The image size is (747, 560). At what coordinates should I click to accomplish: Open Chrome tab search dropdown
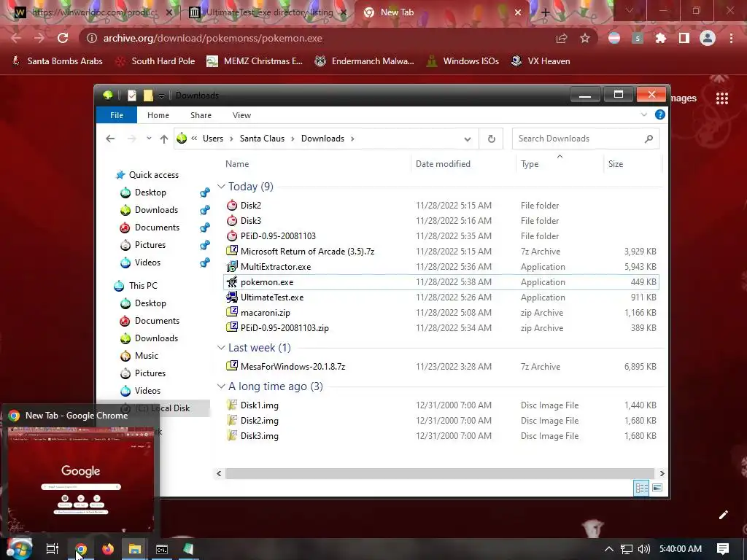tap(630, 10)
